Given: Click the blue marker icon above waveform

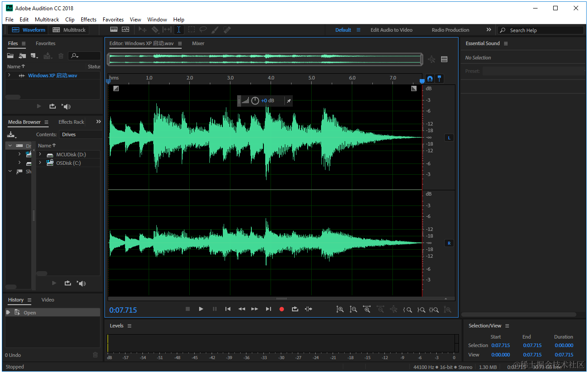Looking at the screenshot, I should tap(440, 78).
